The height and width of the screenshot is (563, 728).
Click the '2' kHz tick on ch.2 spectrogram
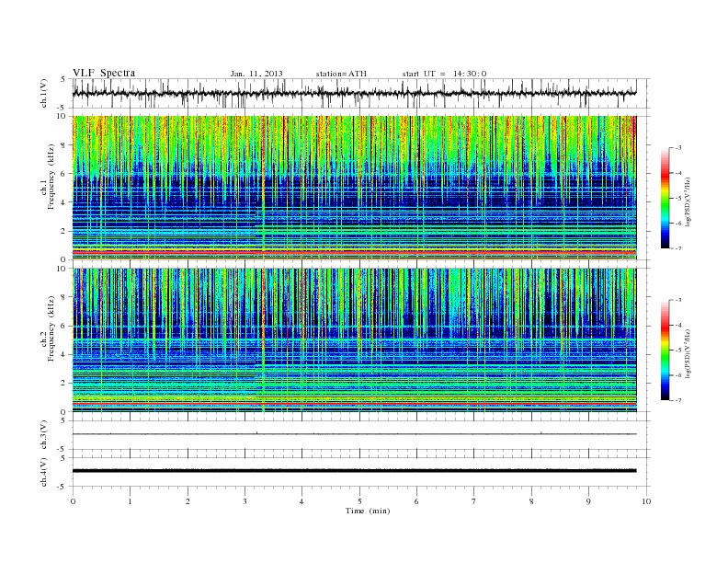[64, 384]
